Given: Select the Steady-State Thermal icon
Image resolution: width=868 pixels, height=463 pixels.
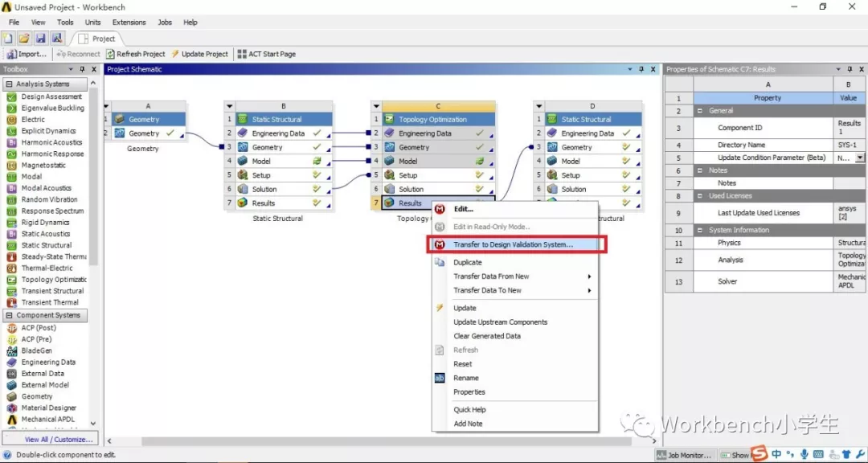Looking at the screenshot, I should coord(11,256).
